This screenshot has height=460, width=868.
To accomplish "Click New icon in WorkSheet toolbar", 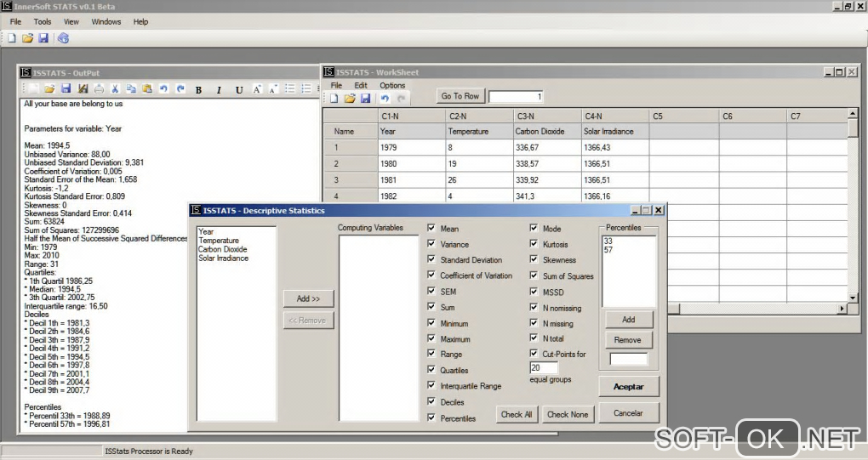I will click(334, 98).
